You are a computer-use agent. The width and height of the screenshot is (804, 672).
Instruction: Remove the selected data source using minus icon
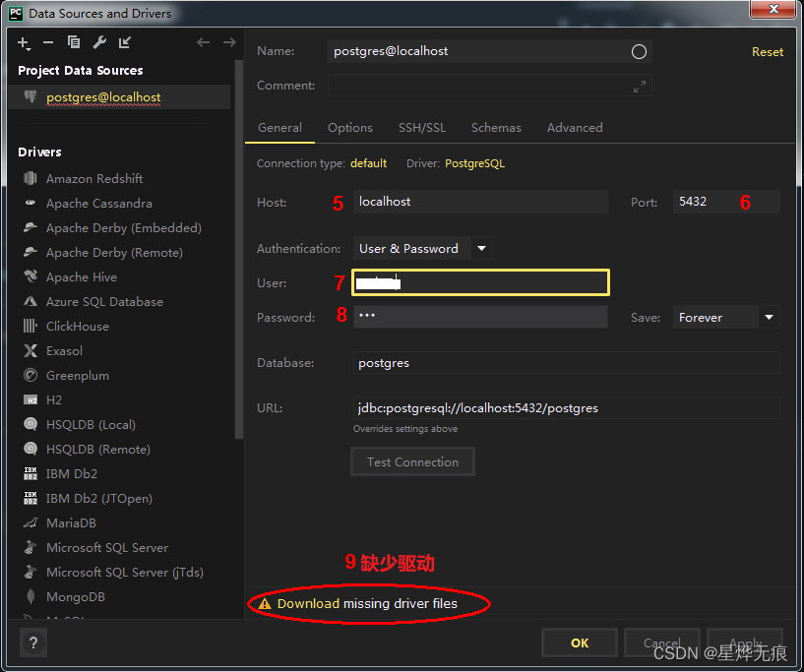tap(48, 42)
